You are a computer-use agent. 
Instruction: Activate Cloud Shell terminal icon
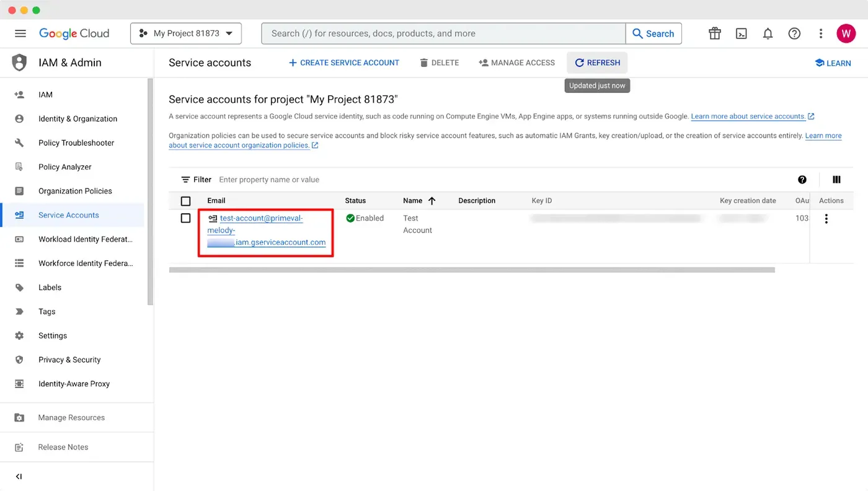pyautogui.click(x=742, y=33)
